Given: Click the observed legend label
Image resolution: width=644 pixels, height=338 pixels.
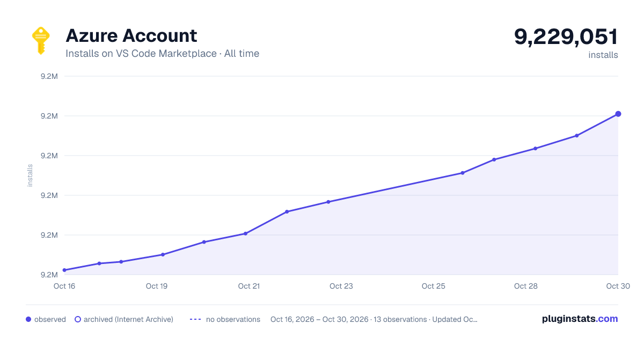Looking at the screenshot, I should 50,319.
